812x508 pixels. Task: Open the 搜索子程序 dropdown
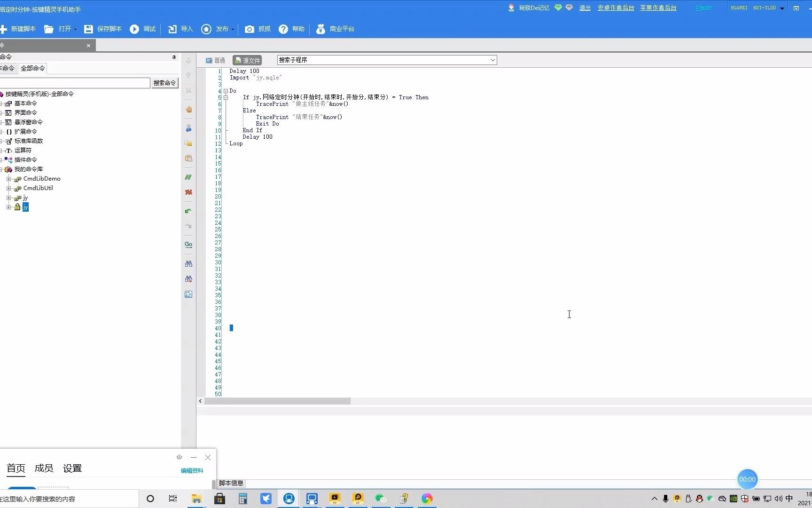coord(492,60)
